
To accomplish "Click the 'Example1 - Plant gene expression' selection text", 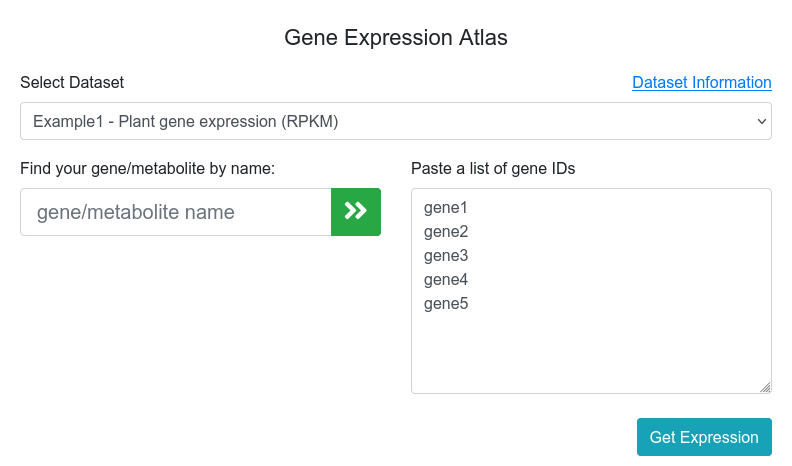I will click(x=186, y=121).
